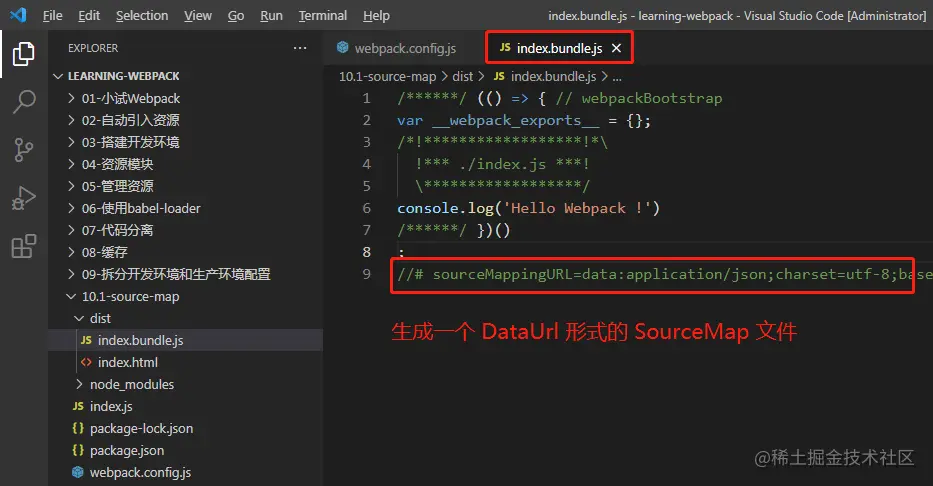The height and width of the screenshot is (486, 933).
Task: Click the HTML icon beside index.html
Action: [x=86, y=362]
